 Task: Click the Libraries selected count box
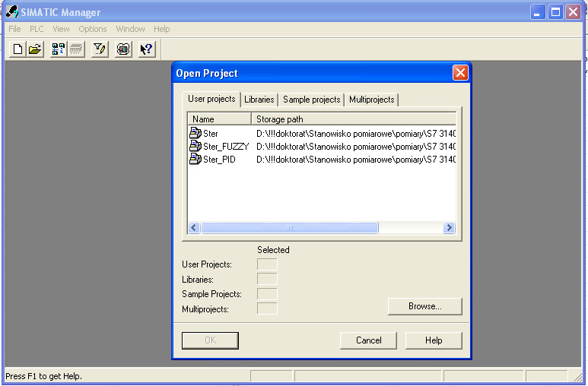click(x=267, y=279)
